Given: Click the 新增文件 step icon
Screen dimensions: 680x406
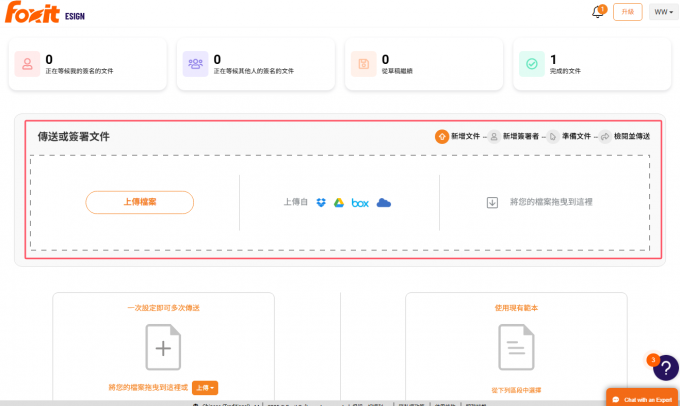Looking at the screenshot, I should [441, 136].
